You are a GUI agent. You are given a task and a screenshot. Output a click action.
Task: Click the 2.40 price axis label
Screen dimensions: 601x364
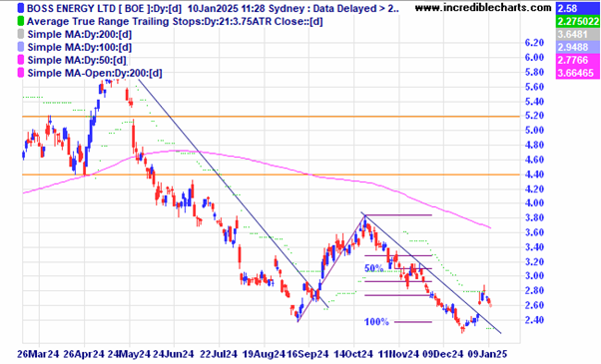click(x=534, y=319)
